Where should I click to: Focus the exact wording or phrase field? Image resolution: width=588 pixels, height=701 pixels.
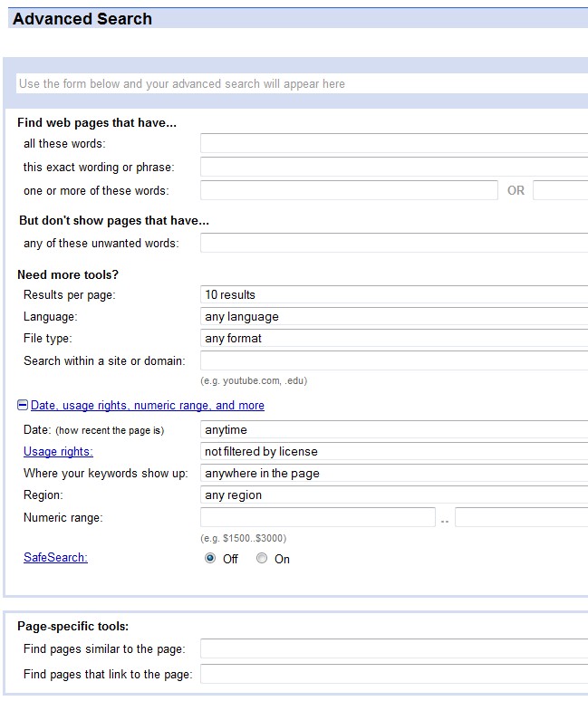(394, 167)
